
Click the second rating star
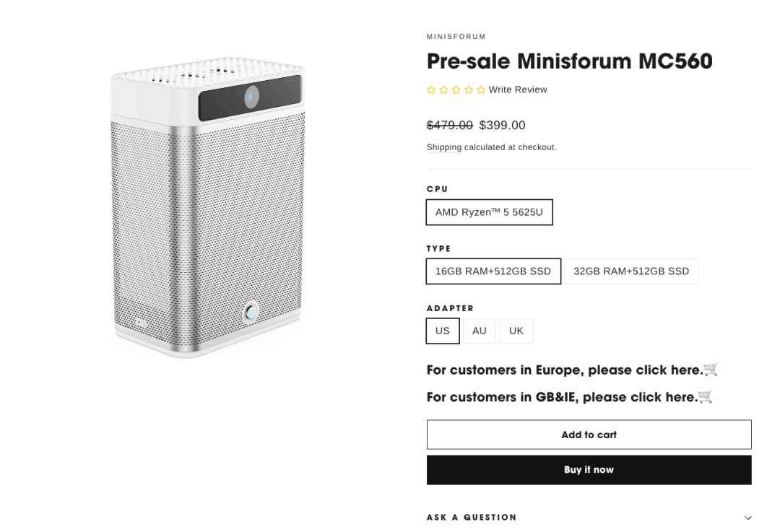(x=443, y=90)
